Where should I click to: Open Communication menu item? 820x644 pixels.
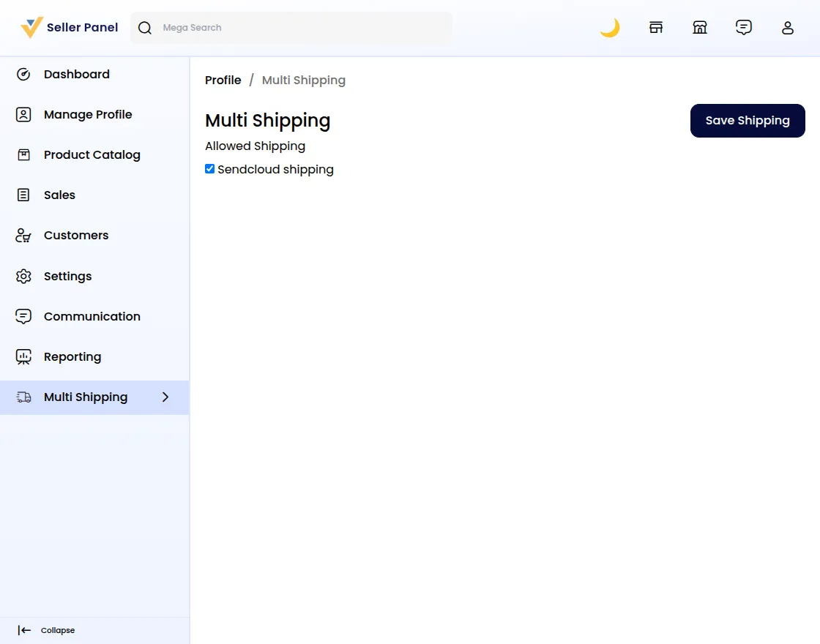click(92, 316)
